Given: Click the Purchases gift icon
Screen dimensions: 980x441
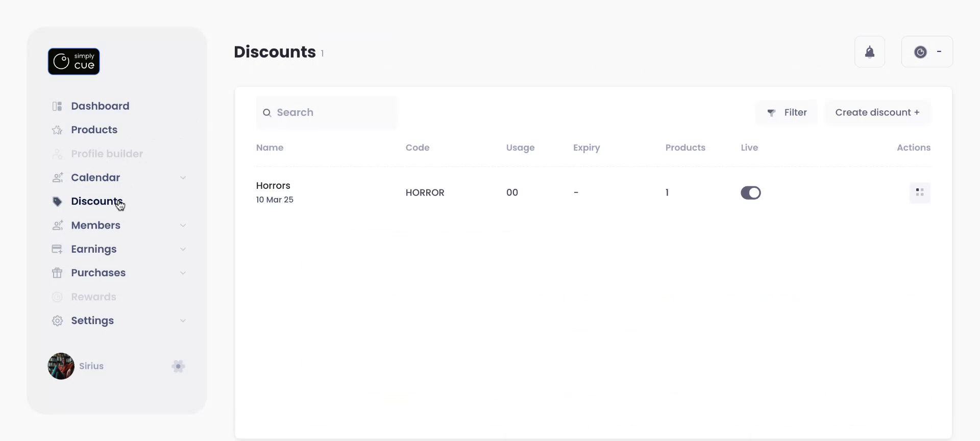Looking at the screenshot, I should [57, 273].
